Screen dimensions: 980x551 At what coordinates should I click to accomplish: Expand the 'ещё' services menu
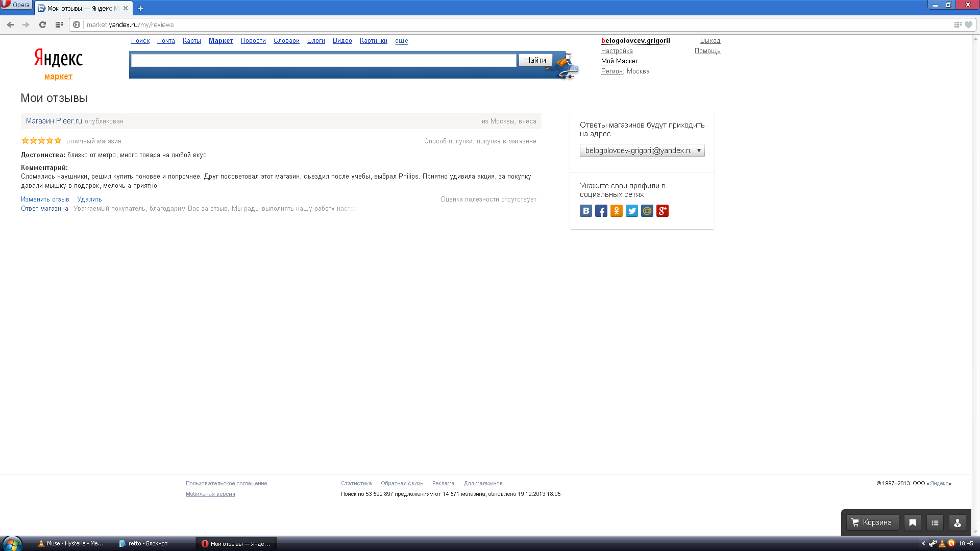click(401, 41)
